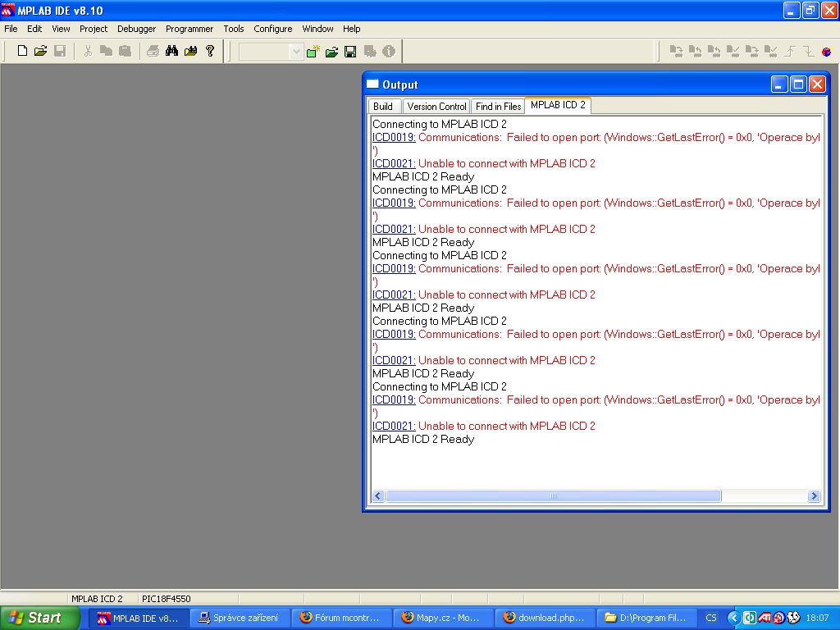The width and height of the screenshot is (840, 630).
Task: Click Hold in Reset falling-edge icon
Action: click(x=808, y=52)
